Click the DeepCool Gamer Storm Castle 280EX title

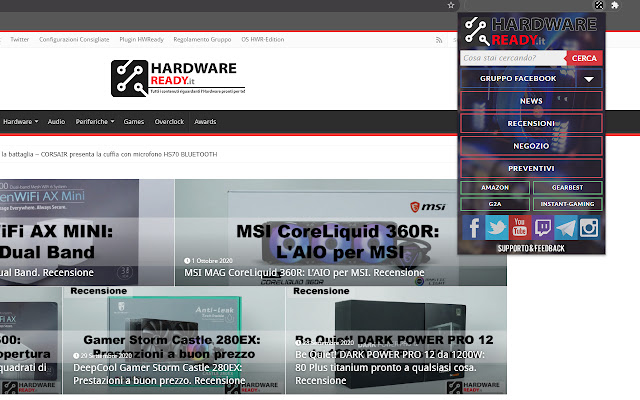tap(159, 374)
